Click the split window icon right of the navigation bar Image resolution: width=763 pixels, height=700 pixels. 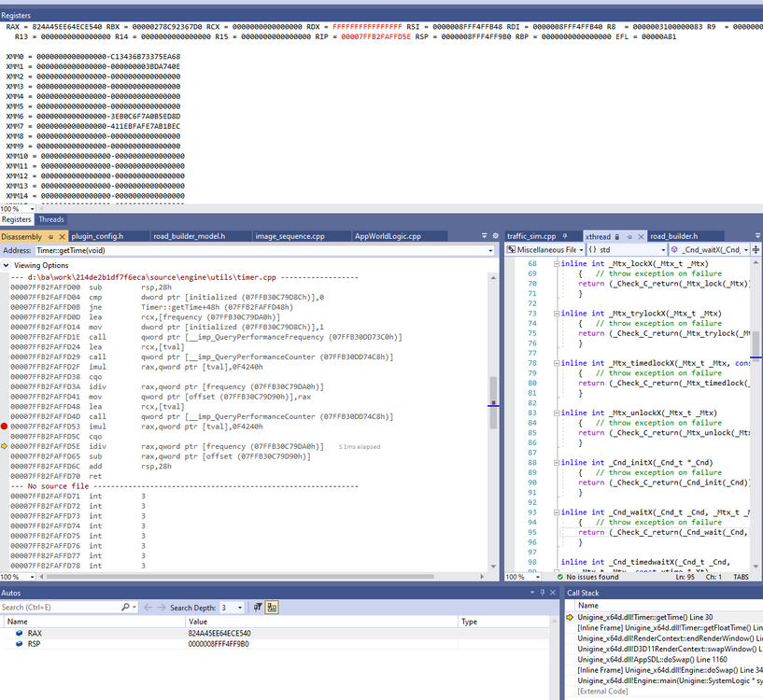coord(756,250)
